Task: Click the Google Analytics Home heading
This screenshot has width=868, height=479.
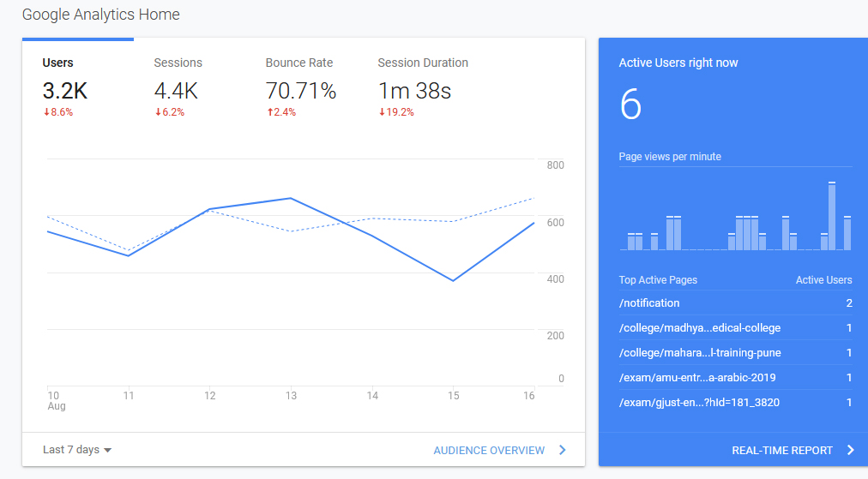Action: click(100, 15)
